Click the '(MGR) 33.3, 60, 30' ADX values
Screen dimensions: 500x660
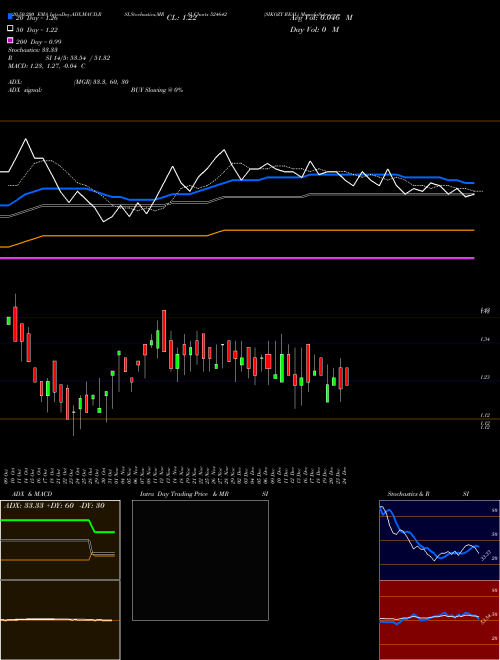(x=101, y=82)
